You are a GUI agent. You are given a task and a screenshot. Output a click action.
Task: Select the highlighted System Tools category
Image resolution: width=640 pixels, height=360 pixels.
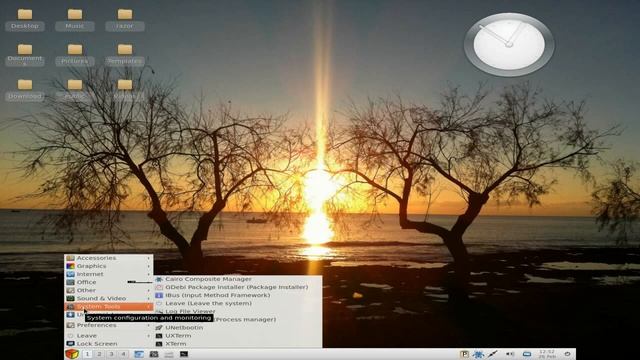tap(109, 307)
